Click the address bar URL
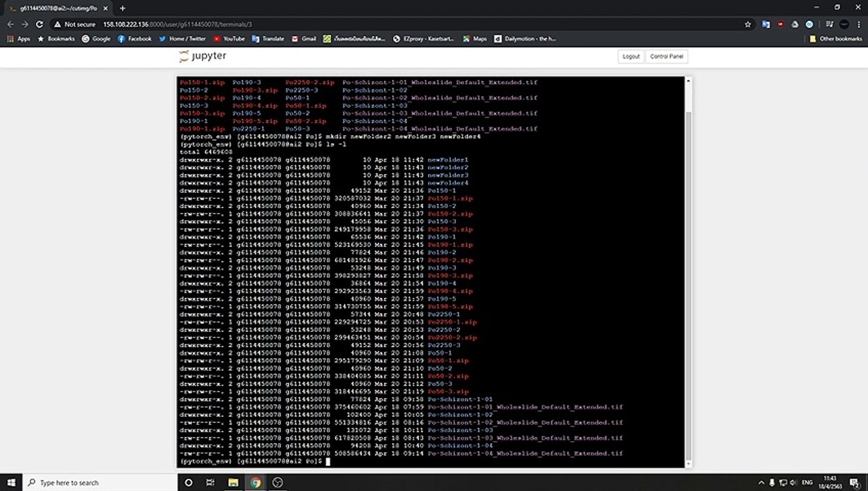 [x=177, y=24]
